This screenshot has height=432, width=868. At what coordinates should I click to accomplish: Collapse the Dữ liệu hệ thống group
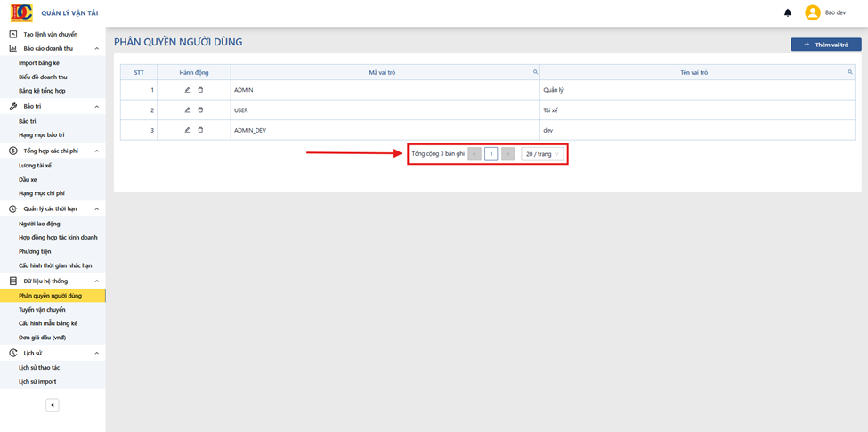click(x=96, y=281)
